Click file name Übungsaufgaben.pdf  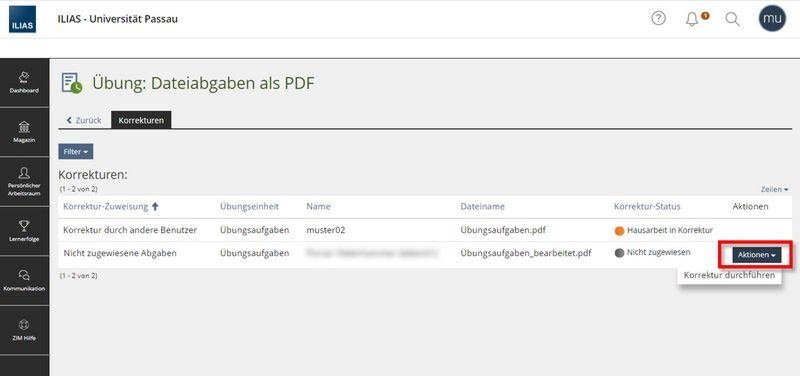[x=503, y=230]
